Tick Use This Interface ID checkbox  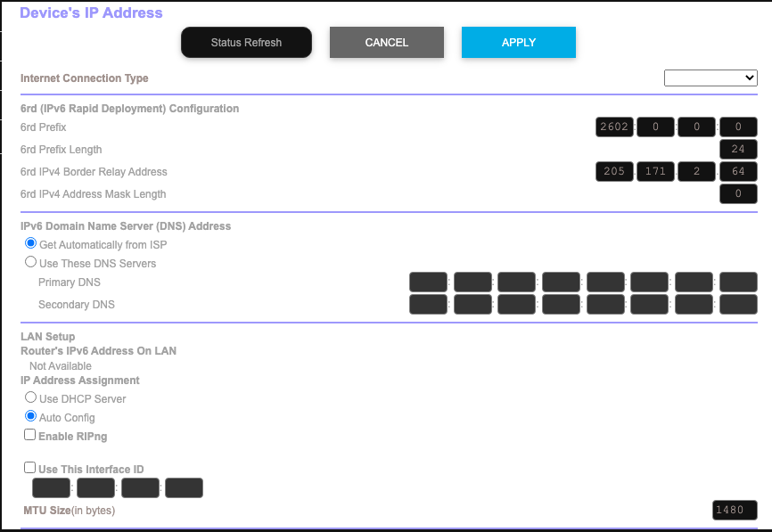(x=30, y=468)
